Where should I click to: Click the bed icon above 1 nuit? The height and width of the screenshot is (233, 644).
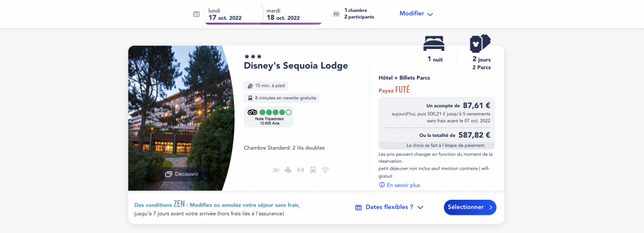click(x=434, y=43)
